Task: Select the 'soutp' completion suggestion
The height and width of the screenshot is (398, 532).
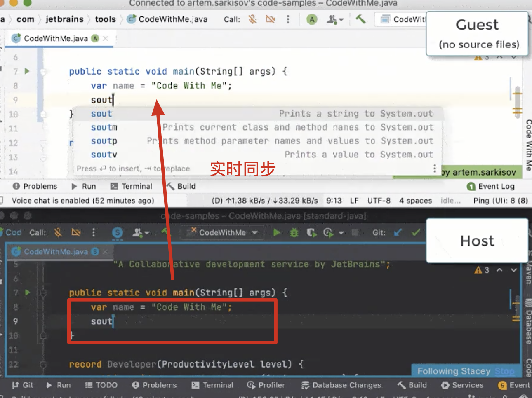Action: coord(258,141)
